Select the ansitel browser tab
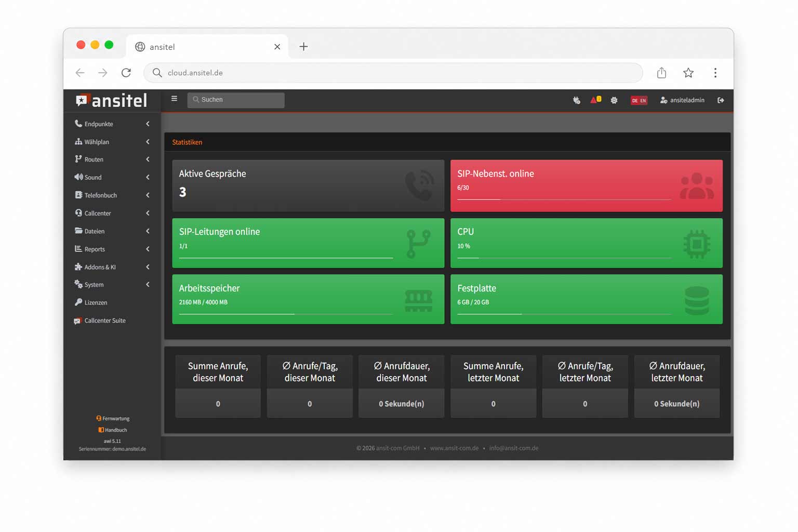 click(208, 47)
